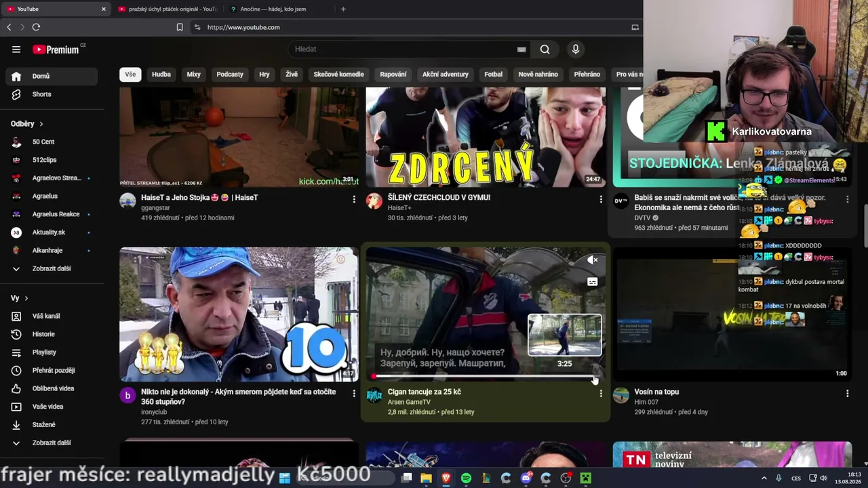Select the Vše filter chip
This screenshot has height=488, width=868.
(x=130, y=75)
